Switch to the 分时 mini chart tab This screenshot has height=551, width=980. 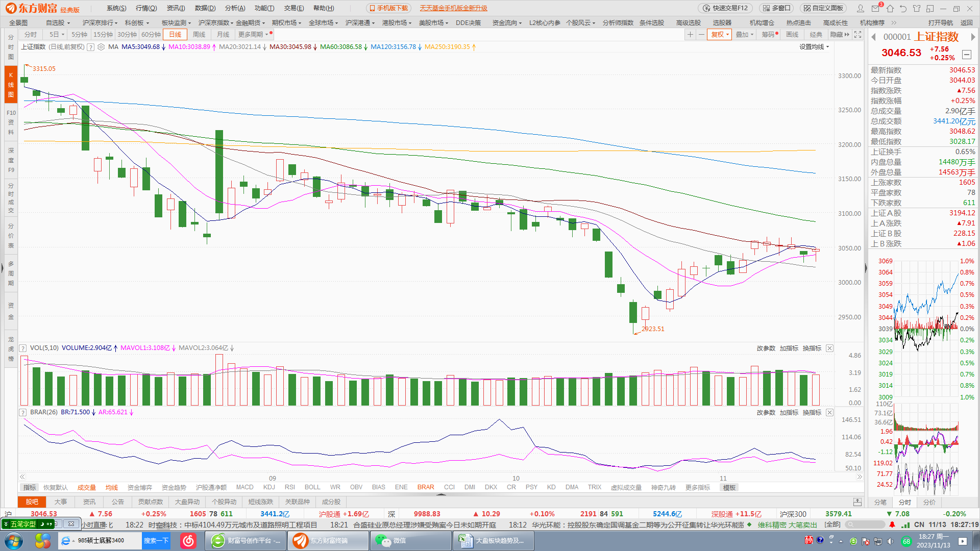905,502
